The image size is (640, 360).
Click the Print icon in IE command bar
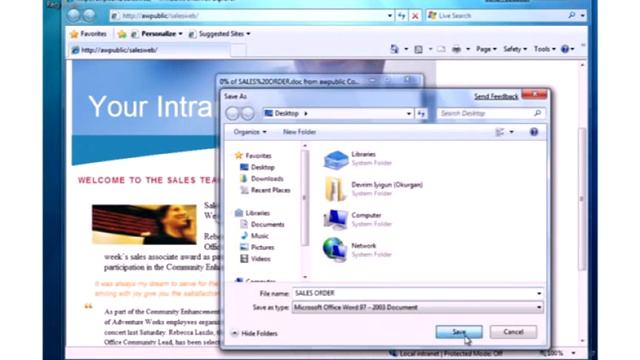tap(456, 49)
